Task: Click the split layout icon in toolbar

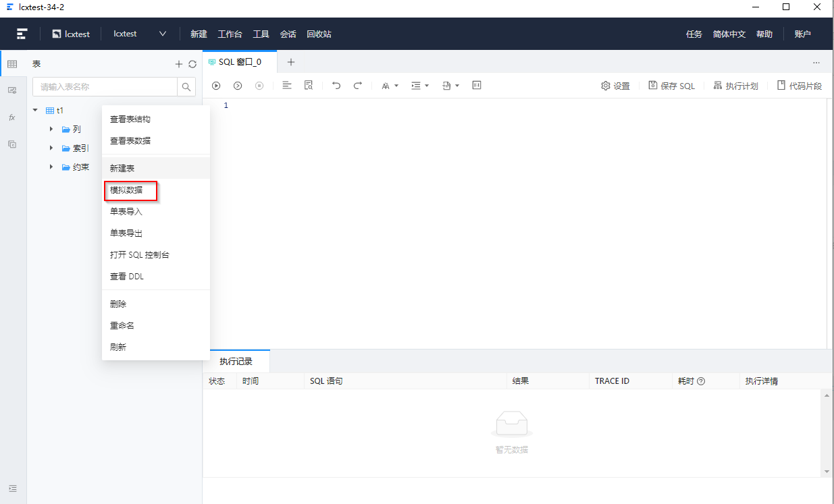Action: [x=477, y=86]
